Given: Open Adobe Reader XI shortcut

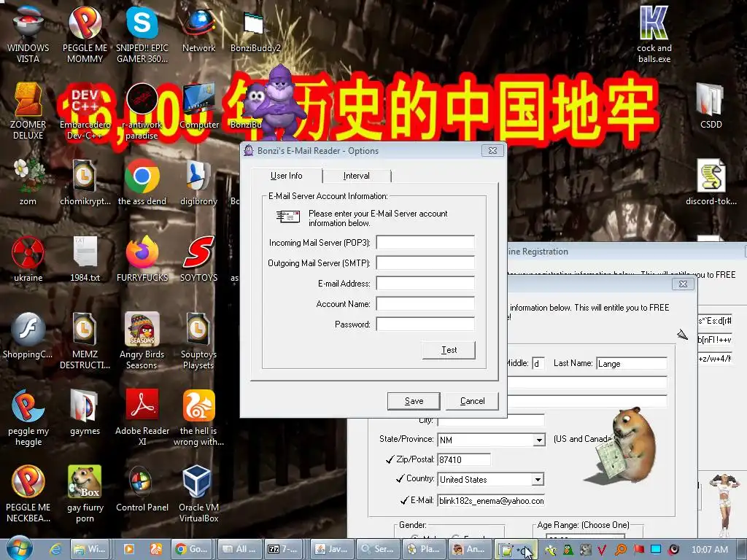Looking at the screenshot, I should (142, 418).
